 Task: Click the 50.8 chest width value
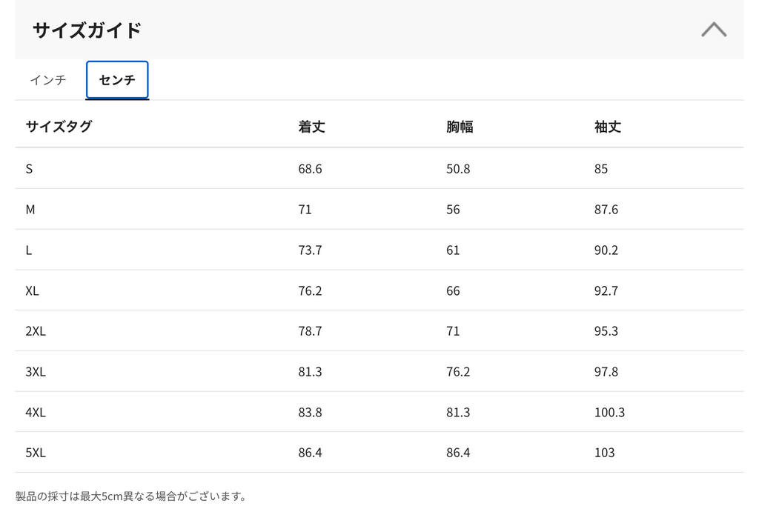458,169
